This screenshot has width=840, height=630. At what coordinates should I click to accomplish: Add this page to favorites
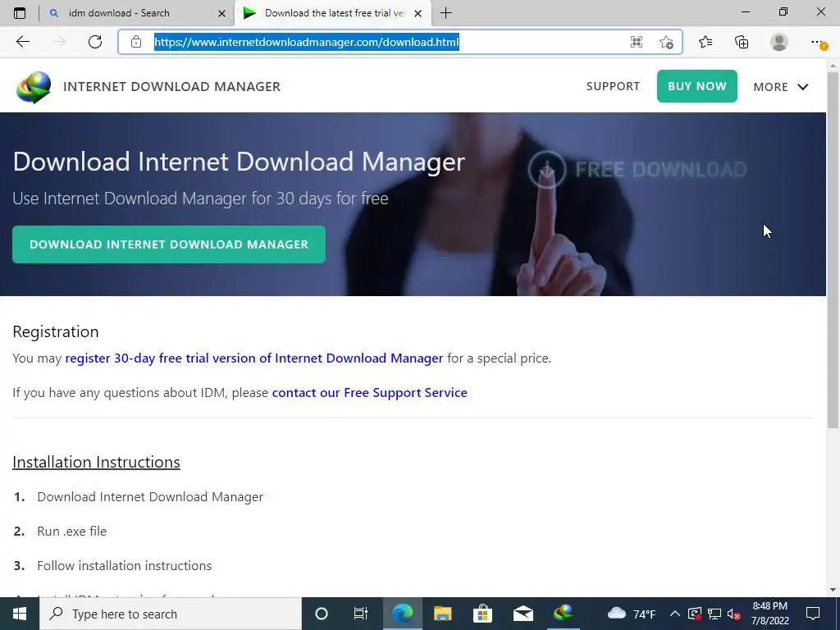pos(666,42)
